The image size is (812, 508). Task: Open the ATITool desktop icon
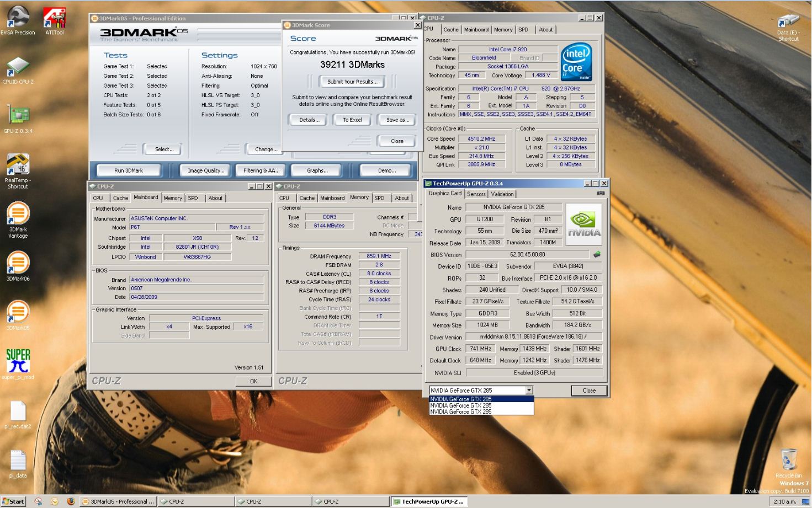[54, 22]
